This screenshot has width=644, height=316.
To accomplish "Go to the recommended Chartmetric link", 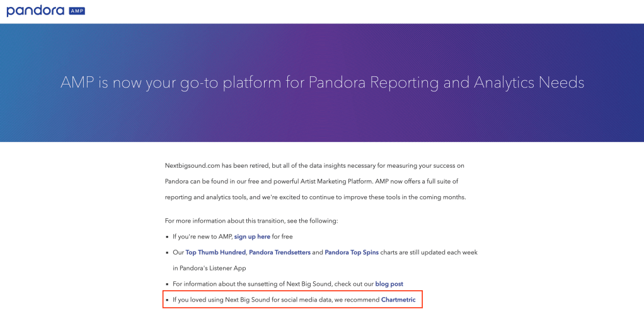I will click(x=398, y=300).
